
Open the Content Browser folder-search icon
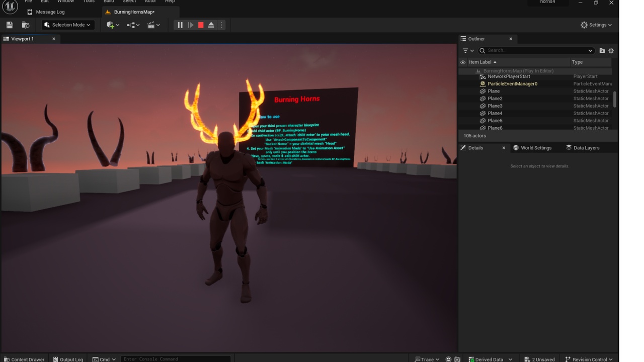pyautogui.click(x=26, y=25)
